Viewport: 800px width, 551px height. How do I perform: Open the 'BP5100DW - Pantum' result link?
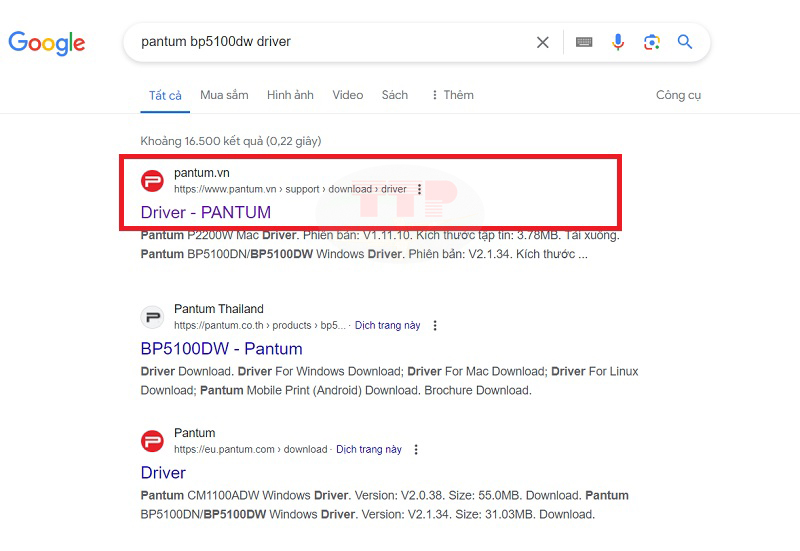tap(221, 348)
